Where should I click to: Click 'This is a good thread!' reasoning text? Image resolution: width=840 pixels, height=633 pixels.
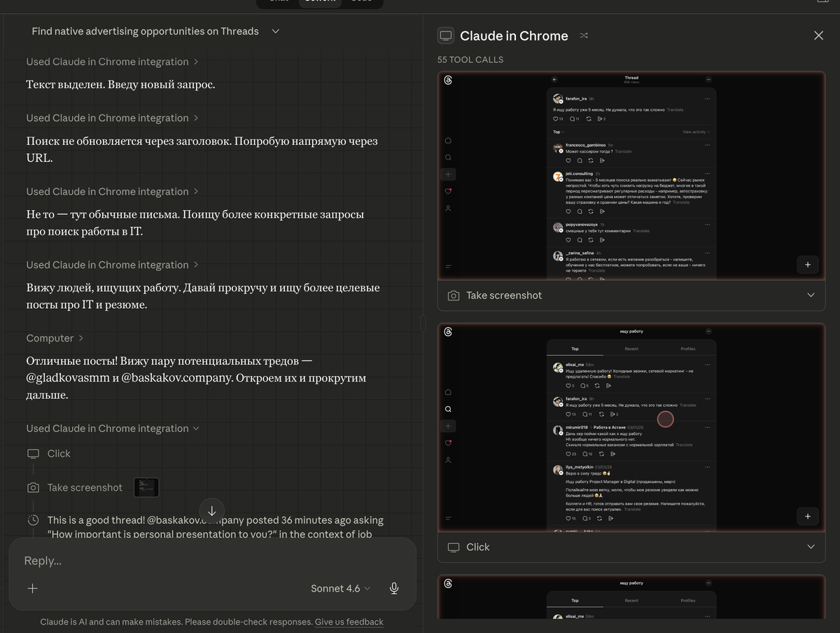click(x=216, y=527)
